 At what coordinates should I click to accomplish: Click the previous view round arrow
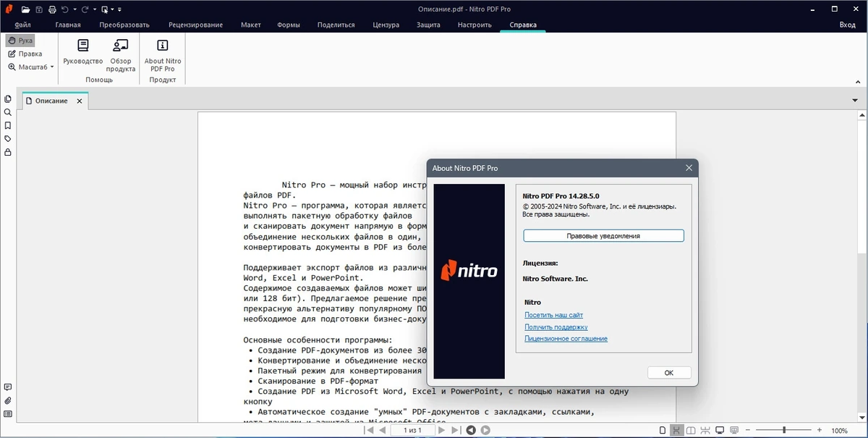471,430
